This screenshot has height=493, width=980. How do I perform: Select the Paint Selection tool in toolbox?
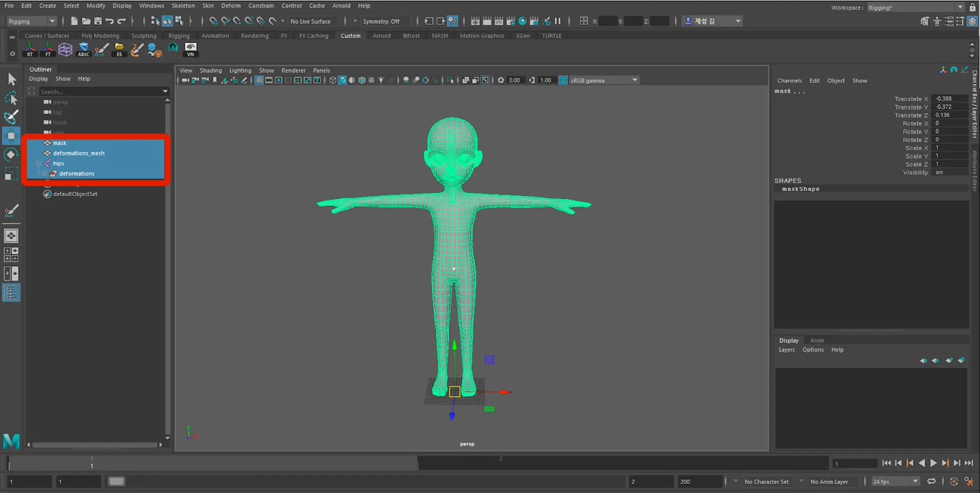click(x=11, y=117)
